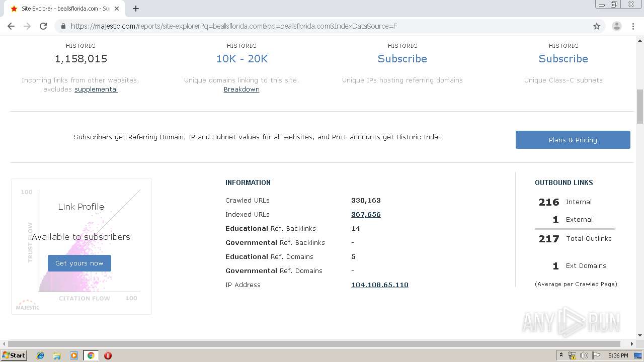The height and width of the screenshot is (362, 644).
Task: Open the IP address 104.108.65.110 link
Action: pos(380,285)
